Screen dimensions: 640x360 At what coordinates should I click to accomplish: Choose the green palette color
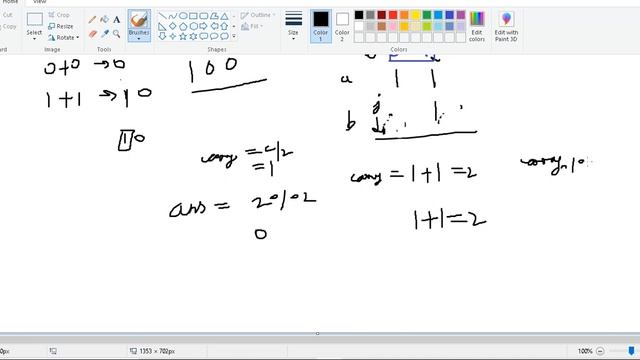coord(427,15)
